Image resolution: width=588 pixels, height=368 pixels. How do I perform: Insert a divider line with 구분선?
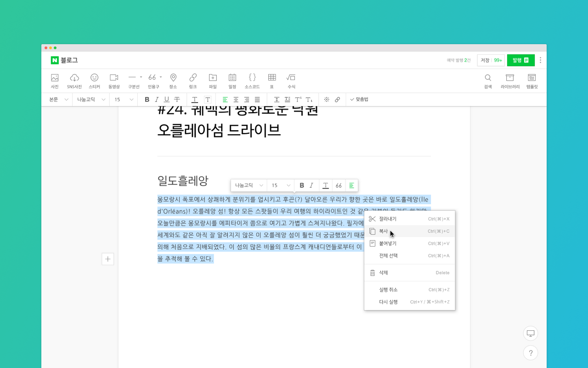click(x=133, y=81)
